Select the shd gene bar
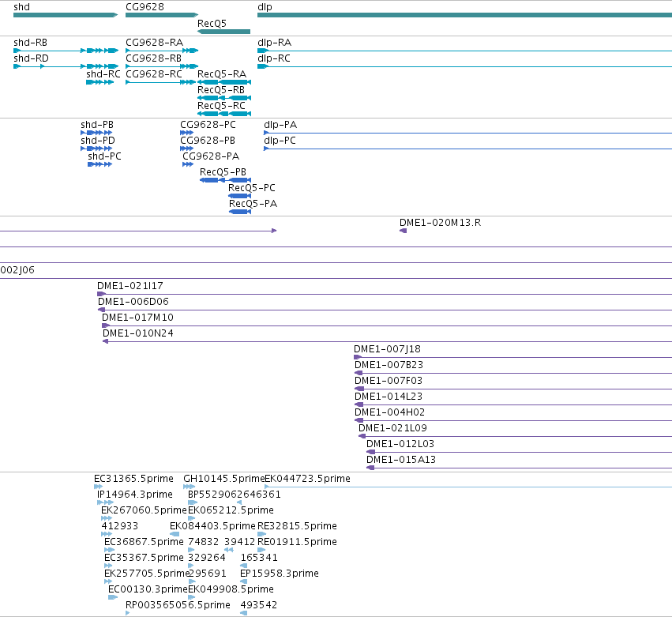This screenshot has width=672, height=617. point(66,15)
